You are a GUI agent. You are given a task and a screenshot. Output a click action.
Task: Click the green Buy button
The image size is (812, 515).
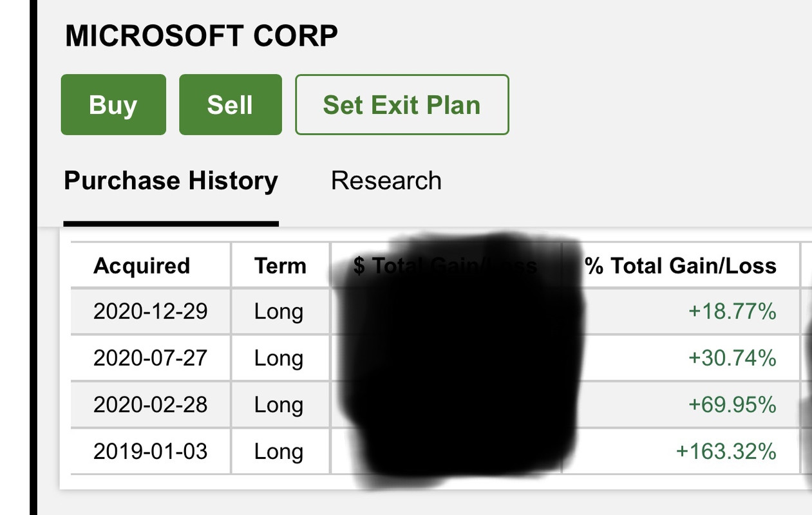tap(113, 105)
